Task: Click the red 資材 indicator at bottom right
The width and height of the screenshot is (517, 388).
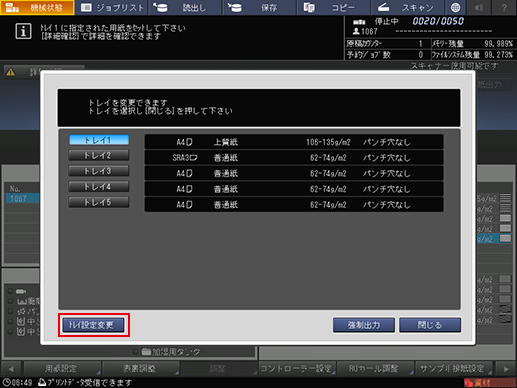Action: pos(490,383)
